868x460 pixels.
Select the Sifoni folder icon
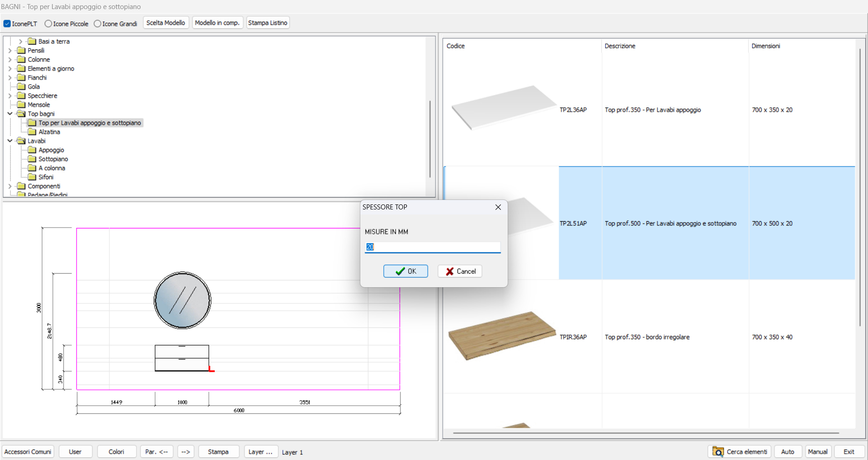[32, 177]
